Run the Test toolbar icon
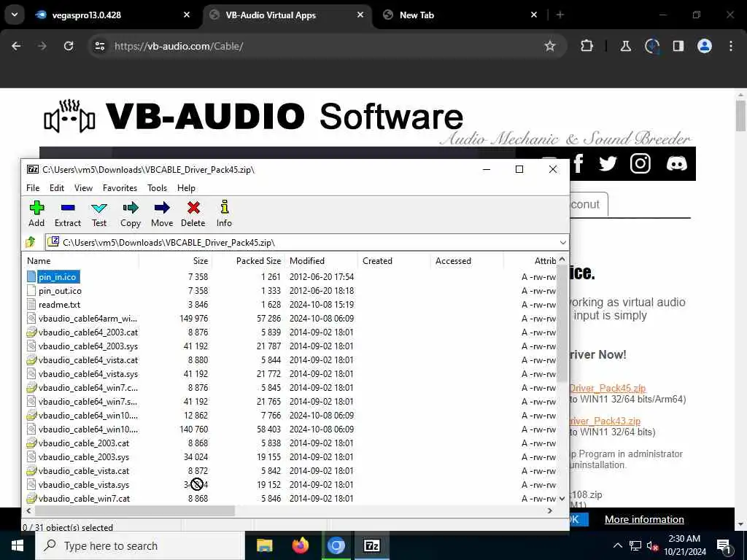This screenshot has height=560, width=747. coord(99,214)
